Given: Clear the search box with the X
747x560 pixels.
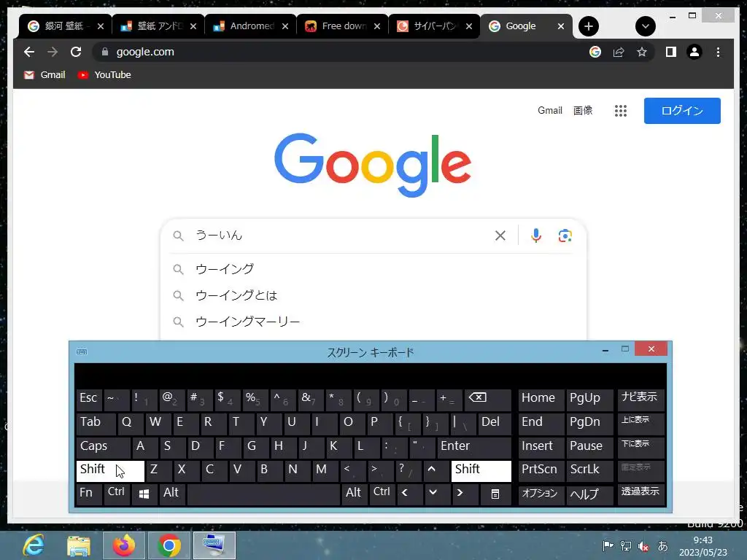Looking at the screenshot, I should tap(500, 236).
